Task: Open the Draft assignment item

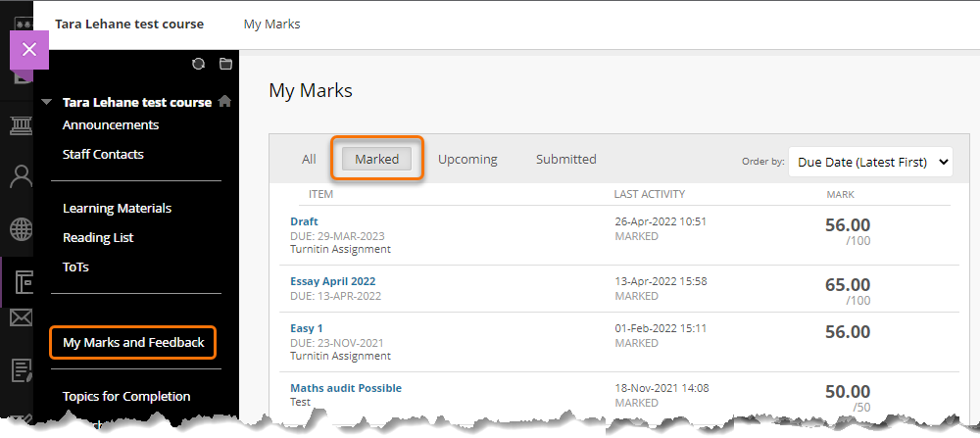Action: 304,221
